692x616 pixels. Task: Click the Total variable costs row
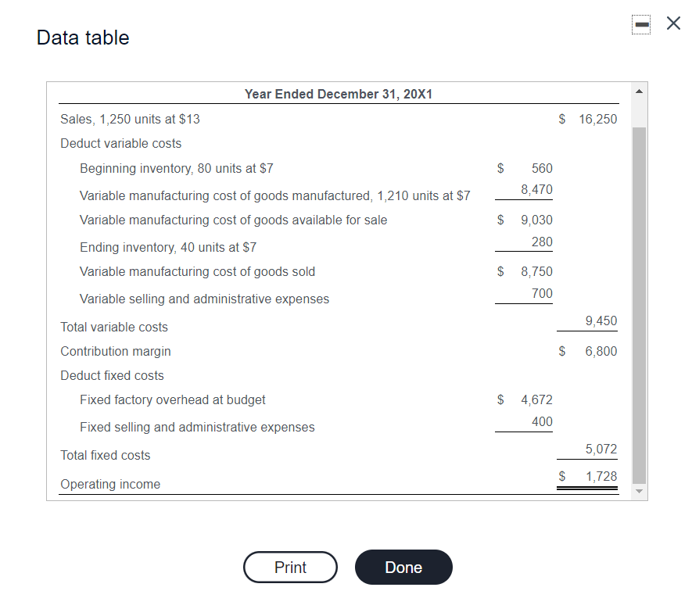click(x=114, y=327)
